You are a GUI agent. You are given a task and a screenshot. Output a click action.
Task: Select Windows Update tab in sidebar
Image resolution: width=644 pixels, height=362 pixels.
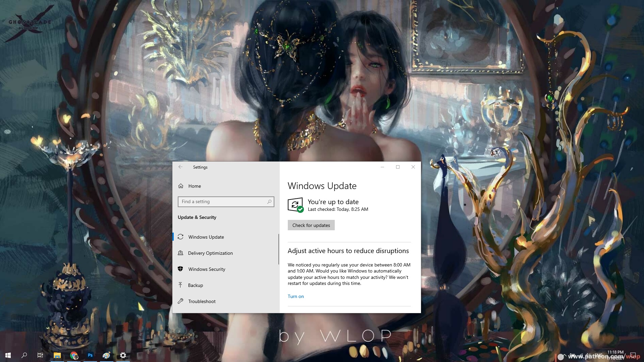click(206, 236)
